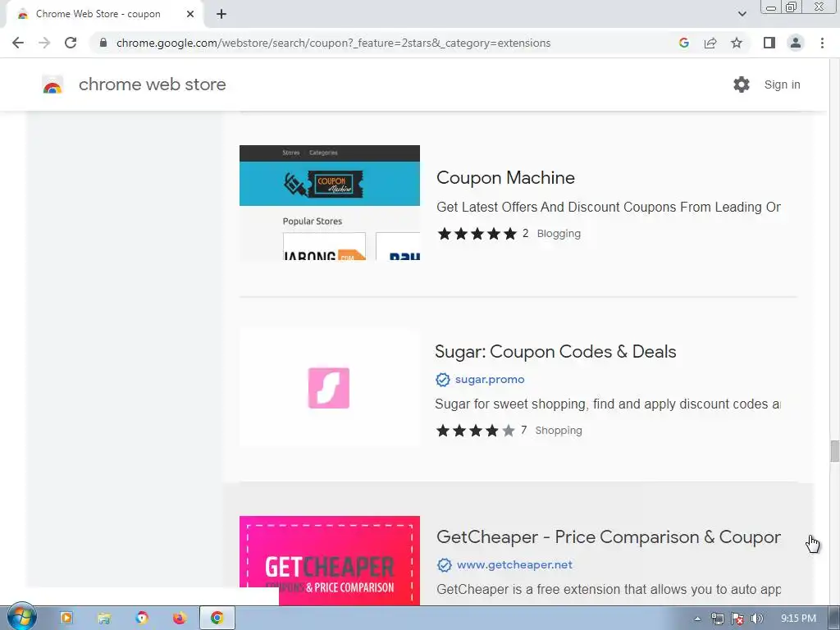Click Sugar for sweet shopping description
The height and width of the screenshot is (630, 840).
[x=608, y=404]
